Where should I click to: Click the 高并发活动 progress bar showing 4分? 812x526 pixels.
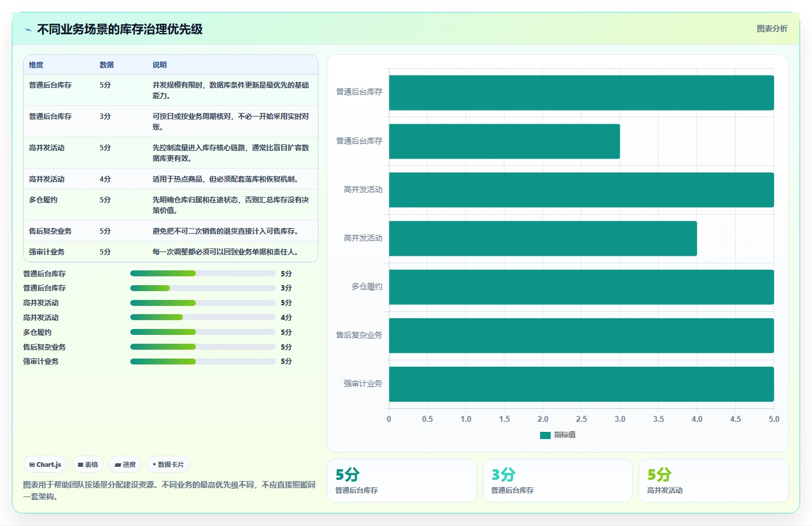click(203, 318)
